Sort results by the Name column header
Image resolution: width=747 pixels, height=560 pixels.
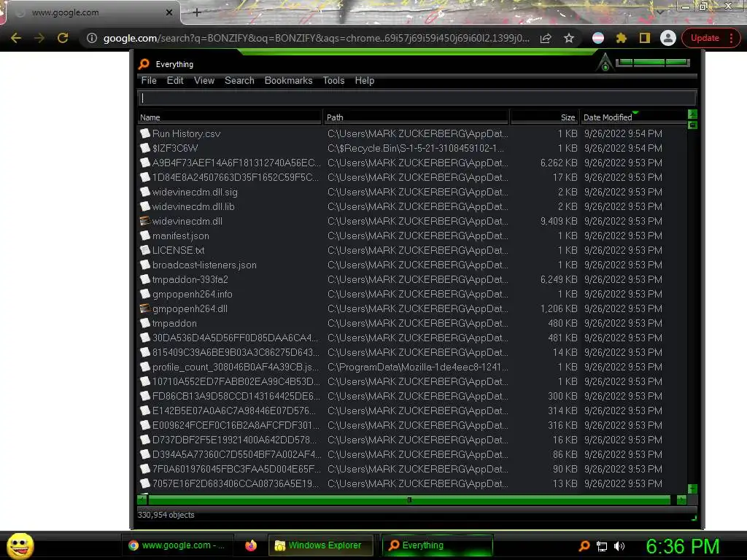pos(229,117)
